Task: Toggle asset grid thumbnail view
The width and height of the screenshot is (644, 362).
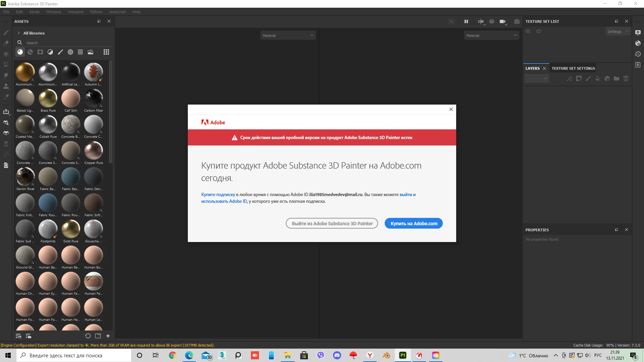Action: pyautogui.click(x=106, y=52)
